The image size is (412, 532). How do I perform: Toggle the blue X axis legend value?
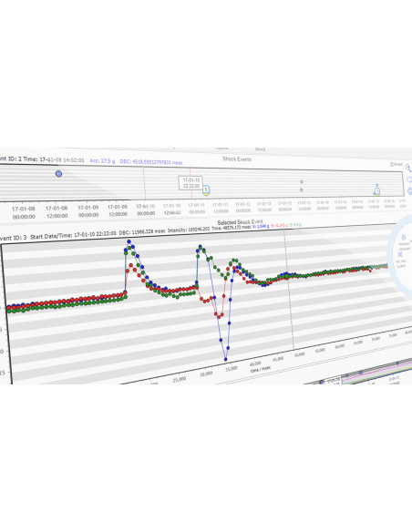pos(261,226)
